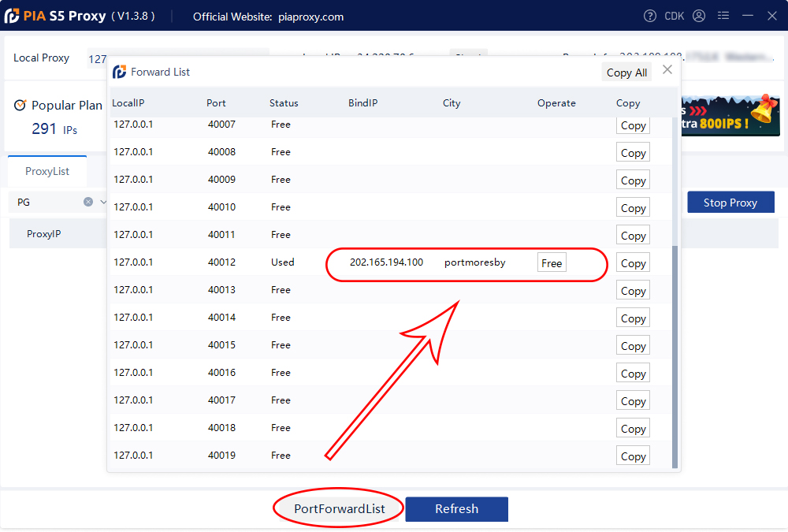Open the user account icon
Image resolution: width=788 pixels, height=532 pixels.
point(699,16)
